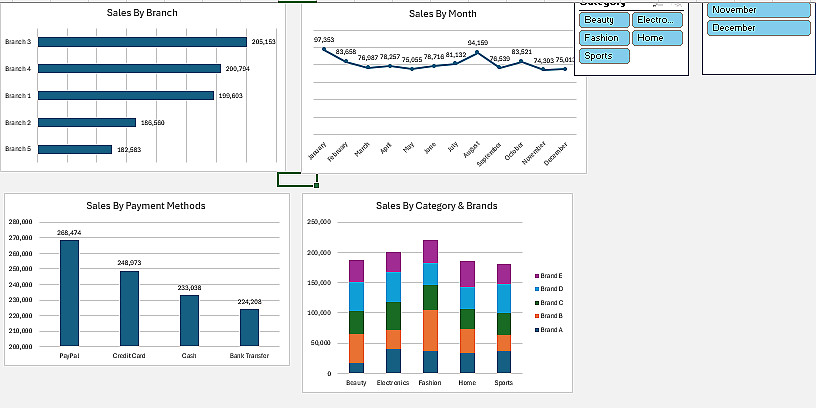Click the Brand E legend color swatch
The width and height of the screenshot is (816, 408).
537,276
